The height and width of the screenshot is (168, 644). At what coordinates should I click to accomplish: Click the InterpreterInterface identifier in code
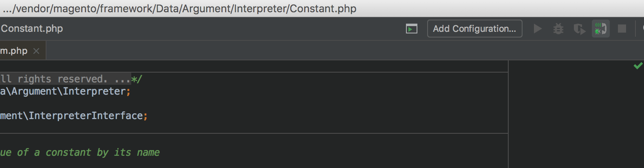(x=86, y=116)
